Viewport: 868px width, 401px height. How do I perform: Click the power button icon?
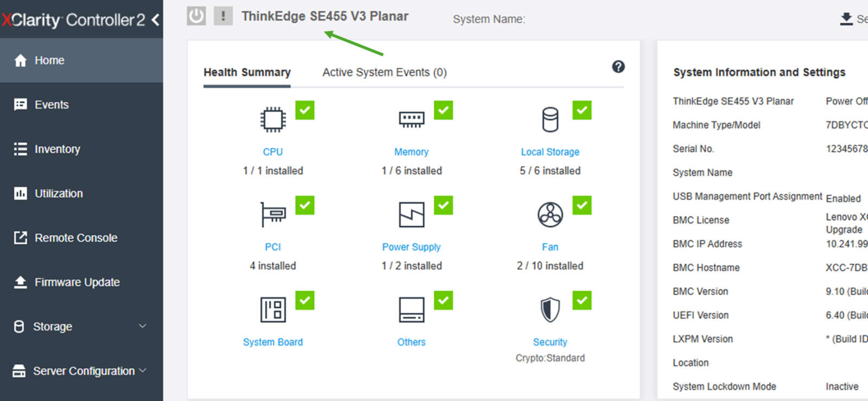[x=196, y=16]
